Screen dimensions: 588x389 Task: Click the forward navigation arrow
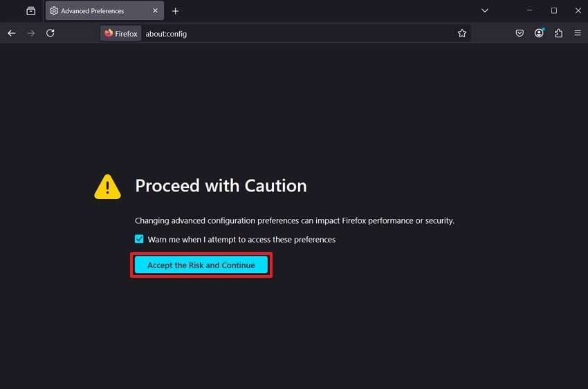point(30,33)
